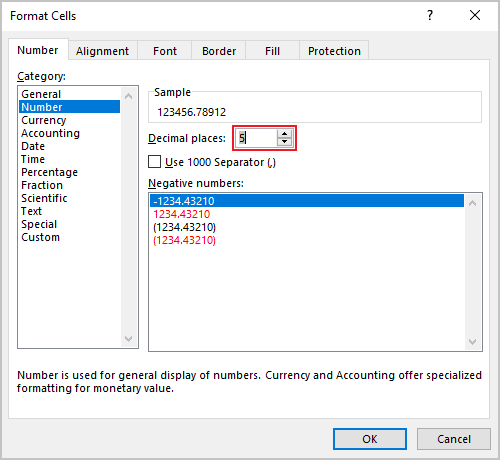Select Fraction category
This screenshot has height=460, width=500.
pos(69,185)
